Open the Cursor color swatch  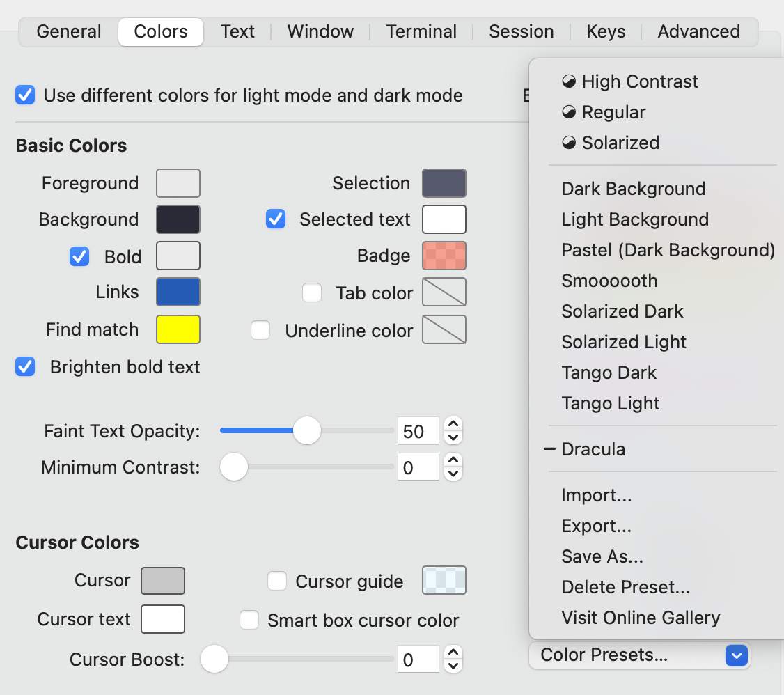click(x=162, y=581)
